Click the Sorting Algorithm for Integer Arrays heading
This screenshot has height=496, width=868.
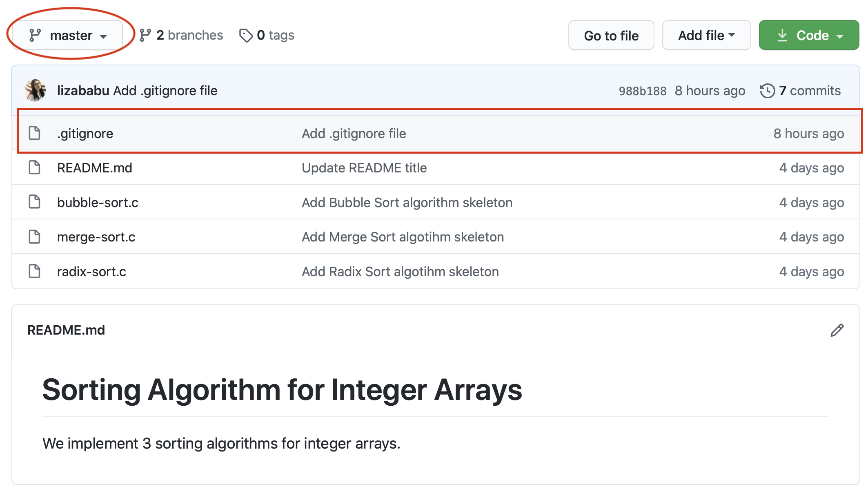click(x=282, y=390)
